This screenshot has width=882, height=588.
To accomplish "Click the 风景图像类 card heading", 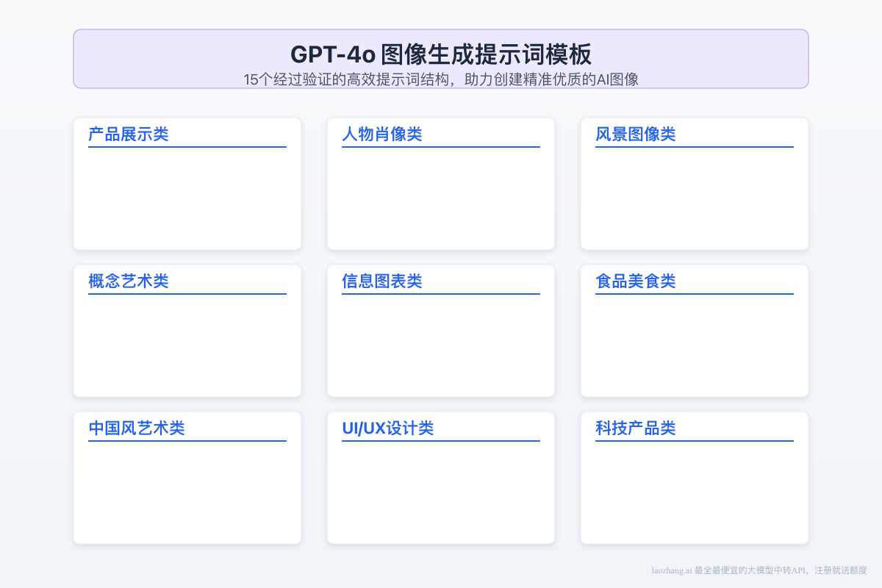I will pyautogui.click(x=636, y=135).
